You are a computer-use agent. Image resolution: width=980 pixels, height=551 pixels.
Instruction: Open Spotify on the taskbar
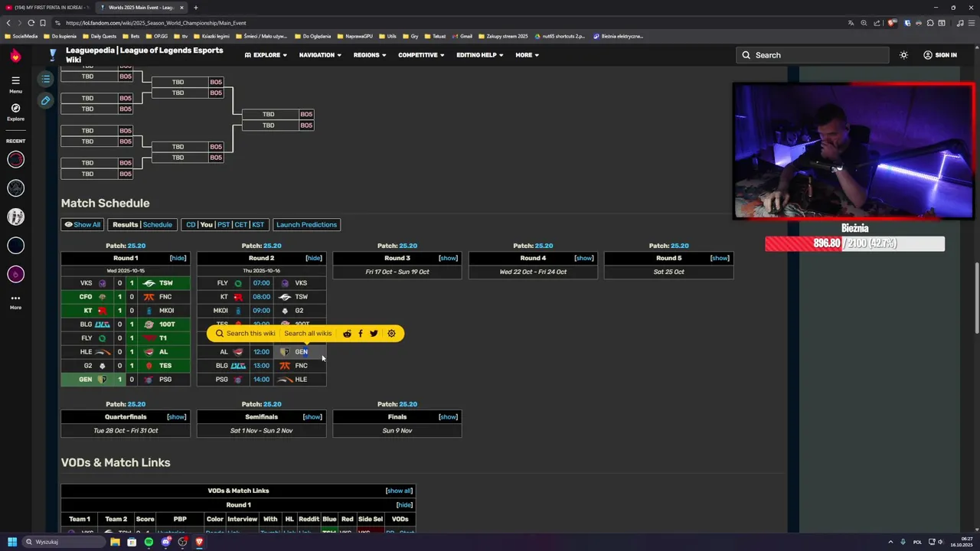tap(149, 542)
